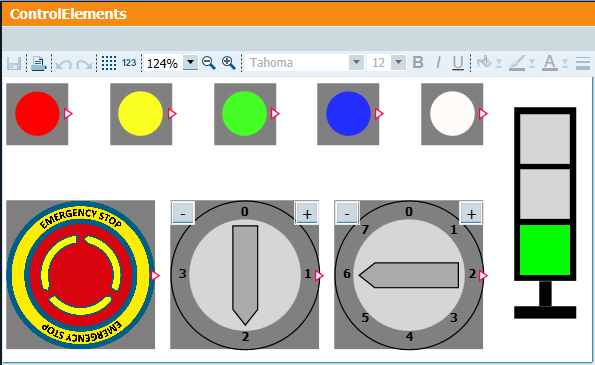Open the fill color dropdown arrow

(499, 63)
